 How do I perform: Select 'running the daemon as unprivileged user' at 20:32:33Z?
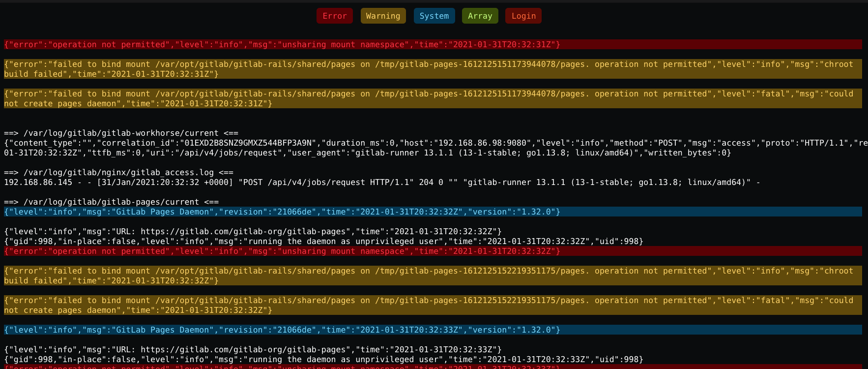pos(323,359)
